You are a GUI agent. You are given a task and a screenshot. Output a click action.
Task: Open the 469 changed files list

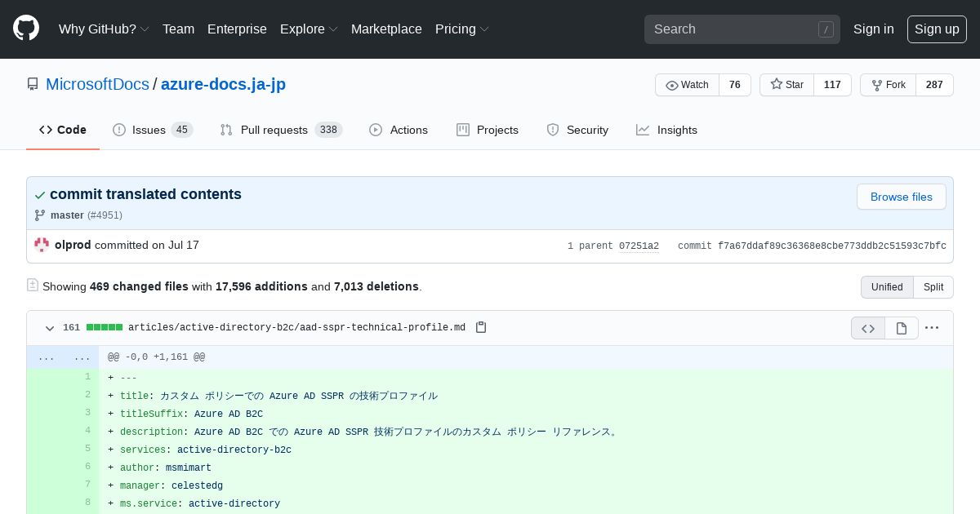point(139,286)
